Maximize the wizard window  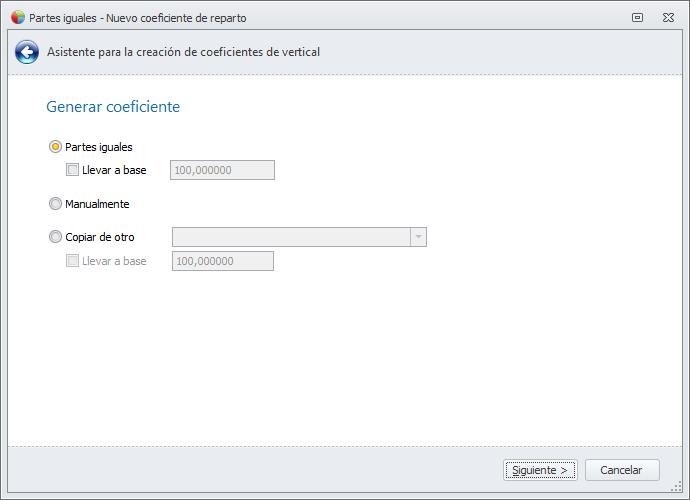[x=637, y=17]
